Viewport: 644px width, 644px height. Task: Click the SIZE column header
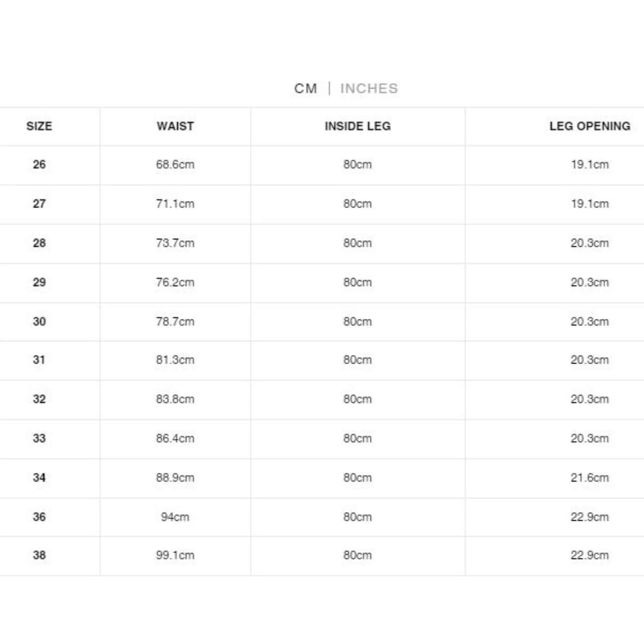[39, 126]
